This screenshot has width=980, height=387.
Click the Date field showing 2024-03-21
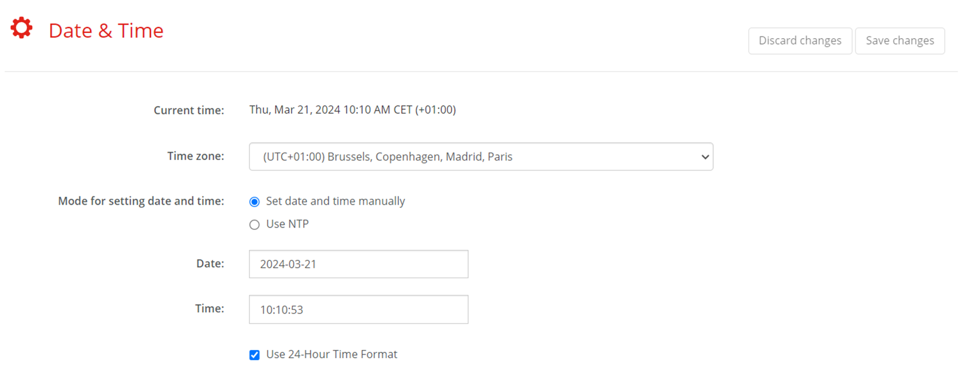358,264
